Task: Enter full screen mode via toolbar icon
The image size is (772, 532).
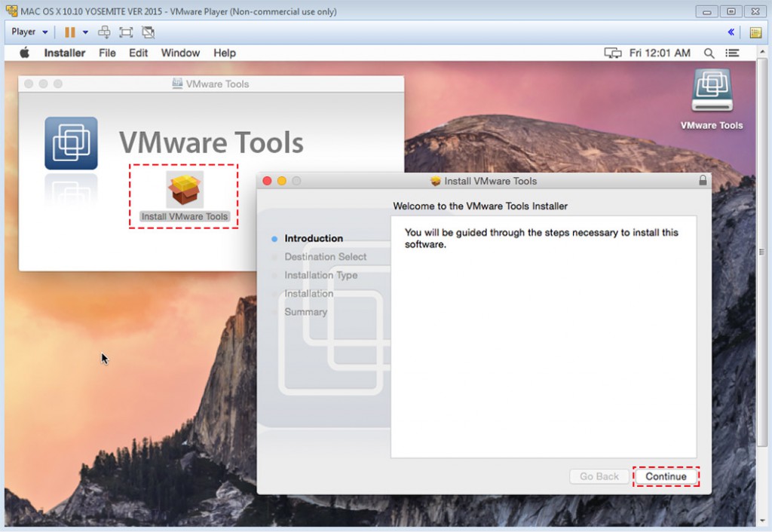Action: [x=126, y=32]
